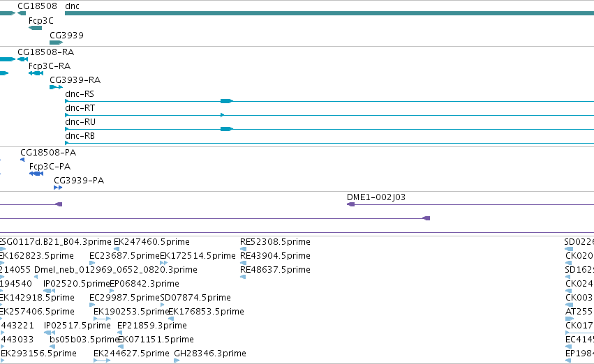Click the dnc-RT transcript label
The height and width of the screenshot is (364, 594).
click(80, 108)
